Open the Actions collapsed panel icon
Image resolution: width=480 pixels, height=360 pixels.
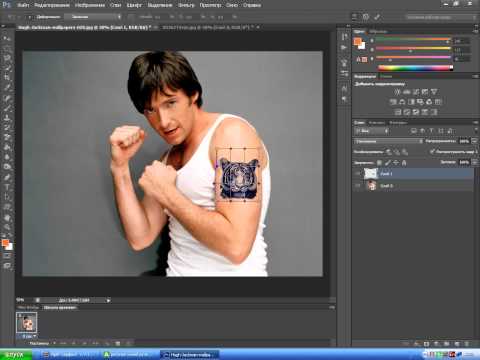pos(344,48)
